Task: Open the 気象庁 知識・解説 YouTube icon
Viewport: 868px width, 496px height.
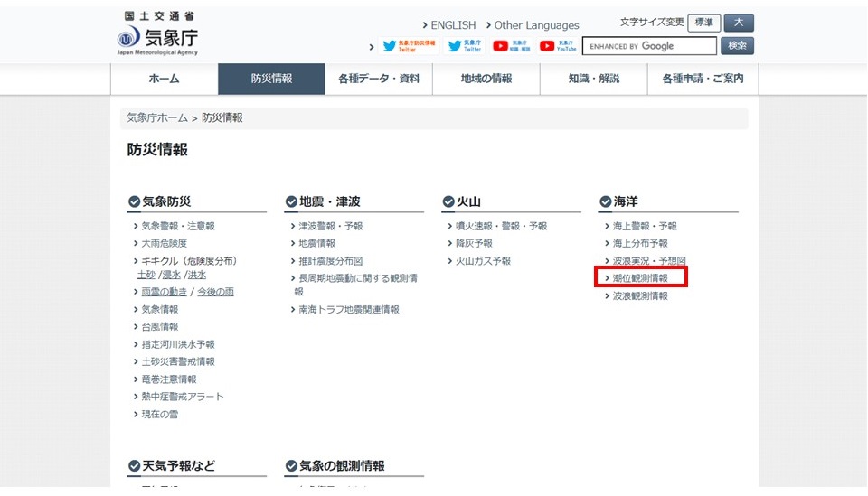Action: pyautogui.click(x=512, y=46)
